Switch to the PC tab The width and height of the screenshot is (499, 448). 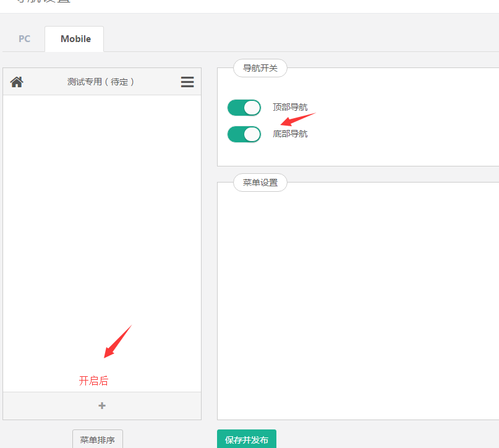24,39
